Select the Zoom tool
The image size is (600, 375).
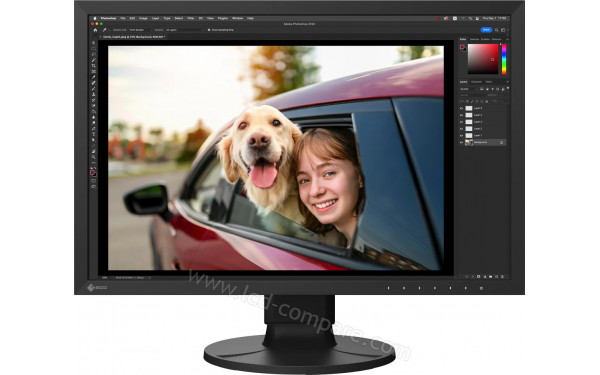click(93, 157)
